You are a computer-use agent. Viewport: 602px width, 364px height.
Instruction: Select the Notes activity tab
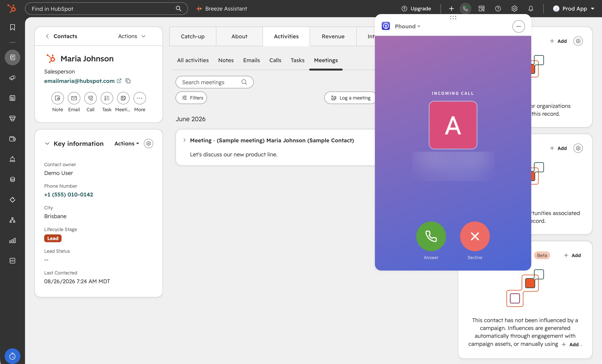tap(226, 60)
